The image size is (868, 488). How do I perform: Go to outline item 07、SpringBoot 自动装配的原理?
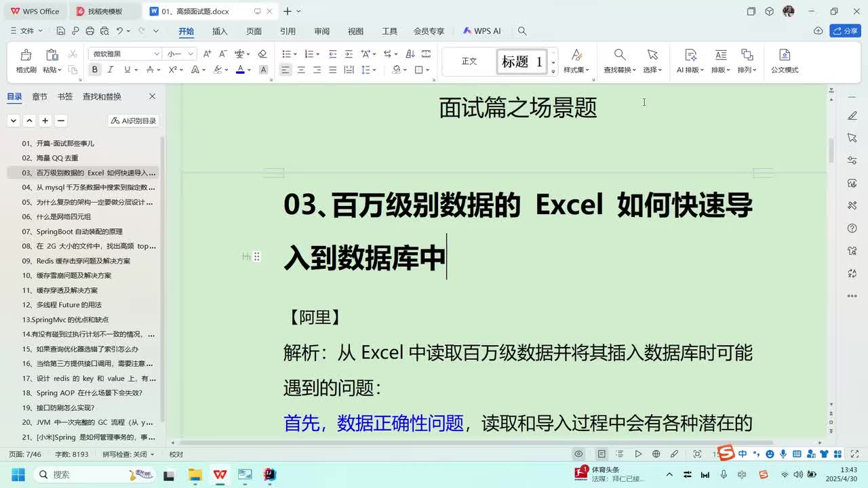(73, 232)
